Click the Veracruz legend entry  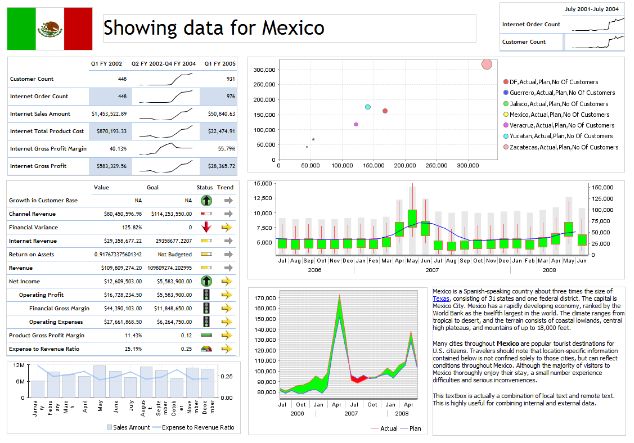point(558,125)
